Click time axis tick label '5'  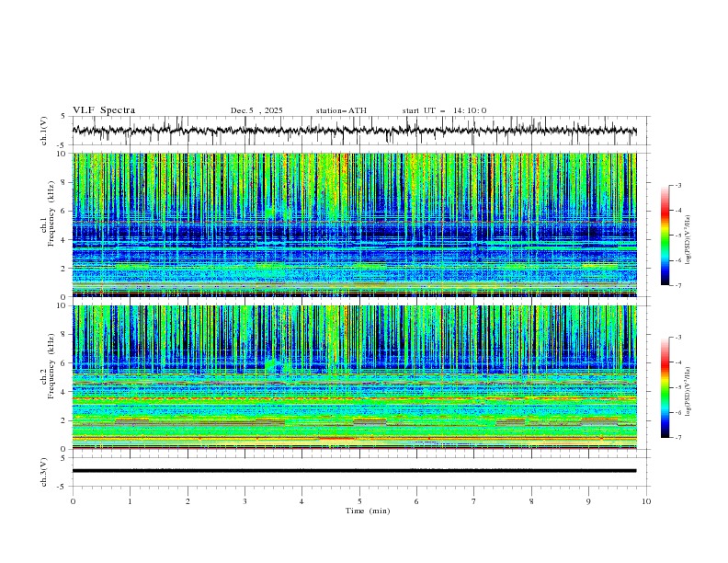pyautogui.click(x=359, y=501)
